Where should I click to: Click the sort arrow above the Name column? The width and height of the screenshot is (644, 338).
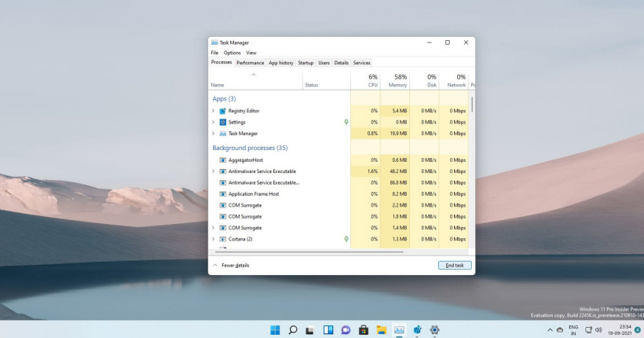pyautogui.click(x=254, y=75)
